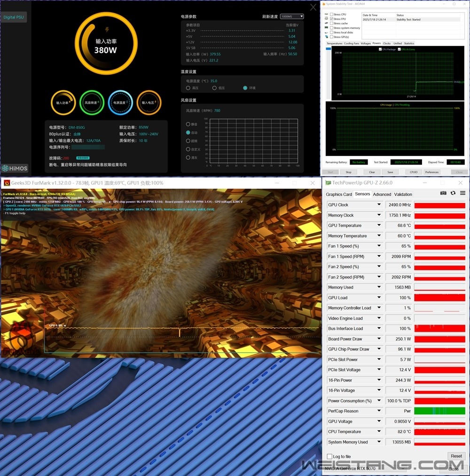This screenshot has width=470, height=476.
Task: Select the small yellow 输入功率 gauge circle
Action: pyautogui.click(x=63, y=102)
